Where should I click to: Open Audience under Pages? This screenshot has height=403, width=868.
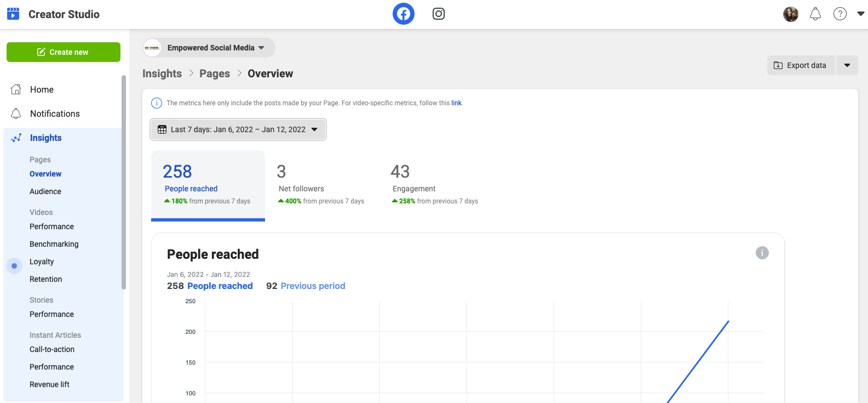point(45,191)
